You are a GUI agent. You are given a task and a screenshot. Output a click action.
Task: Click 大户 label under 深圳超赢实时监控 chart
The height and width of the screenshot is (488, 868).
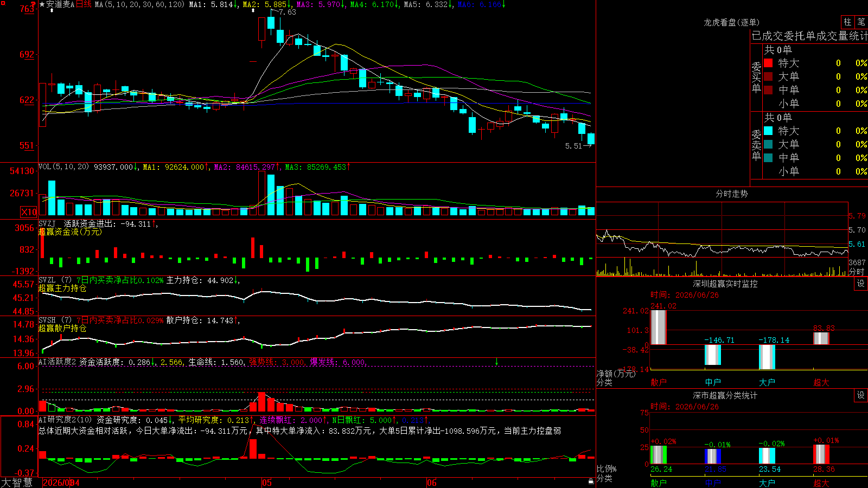coord(767,382)
